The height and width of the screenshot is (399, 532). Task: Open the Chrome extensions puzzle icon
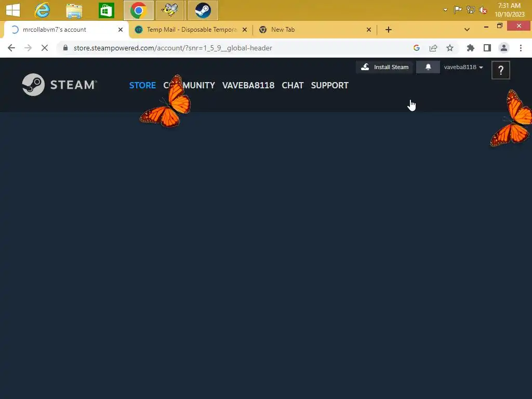pos(471,48)
